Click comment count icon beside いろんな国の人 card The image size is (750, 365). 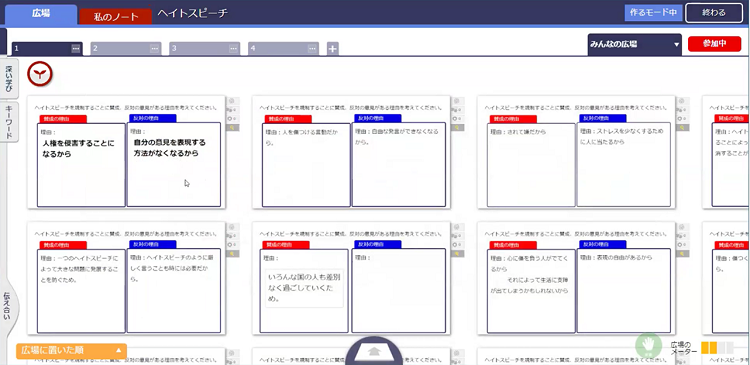point(457,236)
